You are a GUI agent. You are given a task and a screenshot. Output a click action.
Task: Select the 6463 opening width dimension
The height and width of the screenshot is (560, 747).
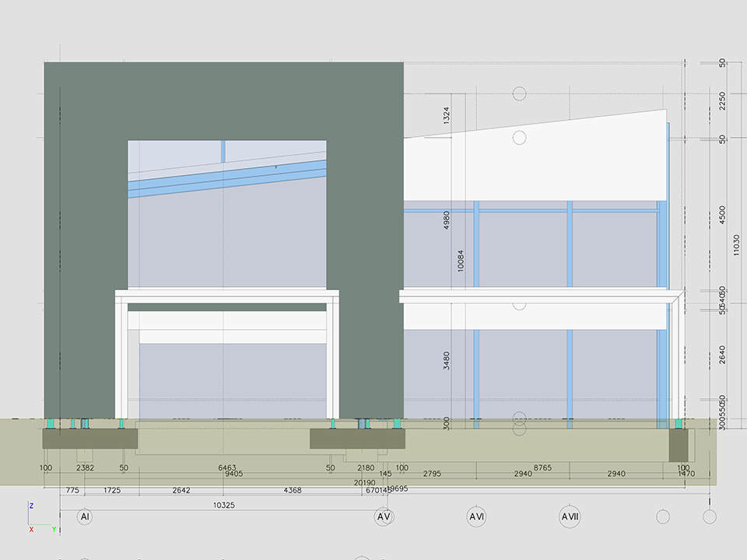(x=224, y=467)
